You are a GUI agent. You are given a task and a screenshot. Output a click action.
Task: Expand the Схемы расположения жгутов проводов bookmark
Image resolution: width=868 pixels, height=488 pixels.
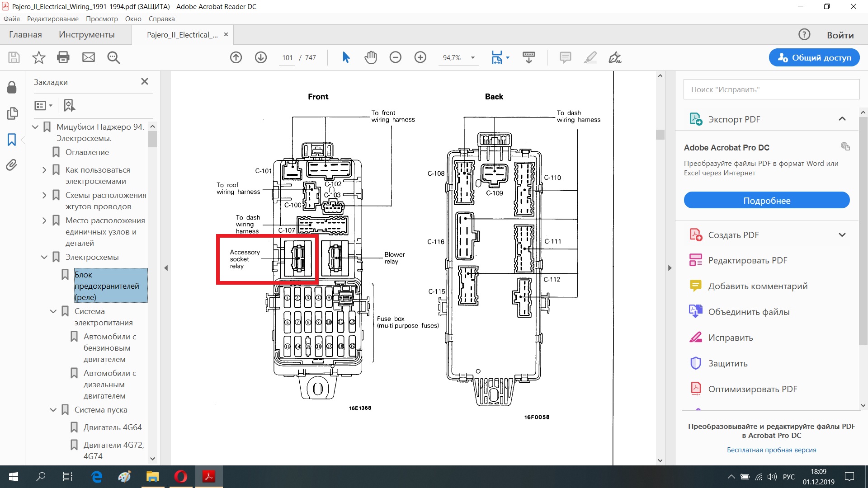tap(44, 195)
